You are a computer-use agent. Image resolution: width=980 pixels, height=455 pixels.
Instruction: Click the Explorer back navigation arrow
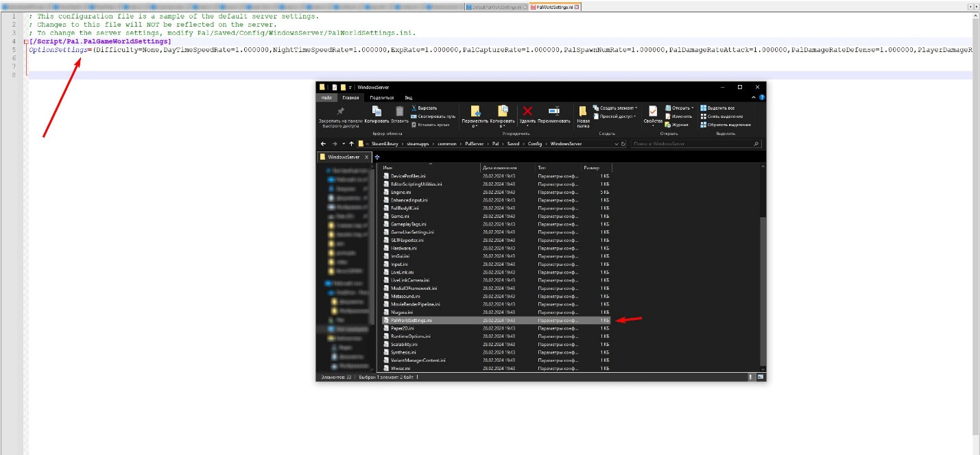(324, 144)
